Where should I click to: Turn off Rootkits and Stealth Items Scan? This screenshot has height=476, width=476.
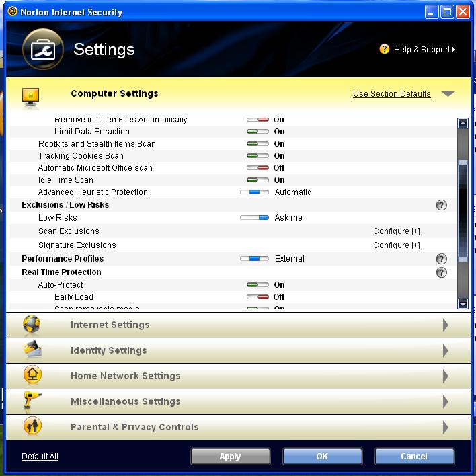pyautogui.click(x=257, y=144)
